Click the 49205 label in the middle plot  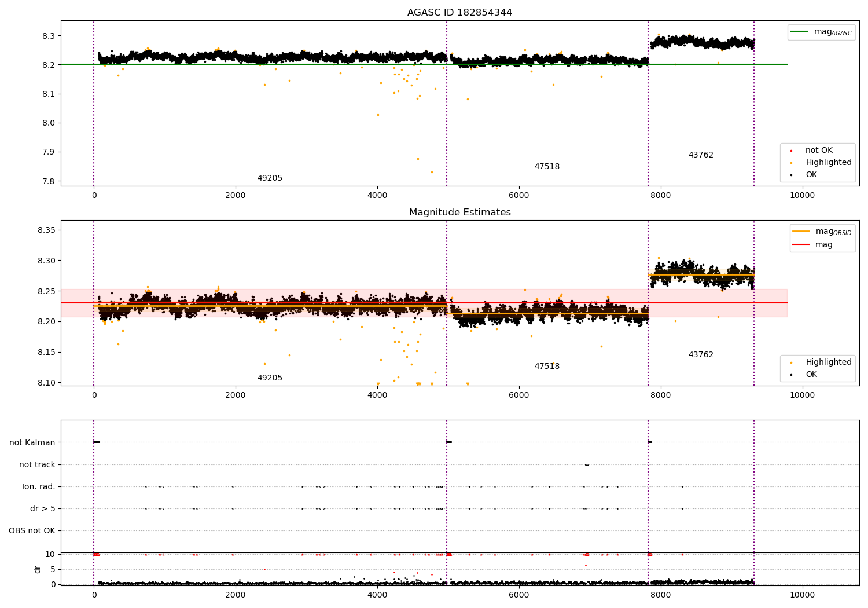[x=270, y=378]
